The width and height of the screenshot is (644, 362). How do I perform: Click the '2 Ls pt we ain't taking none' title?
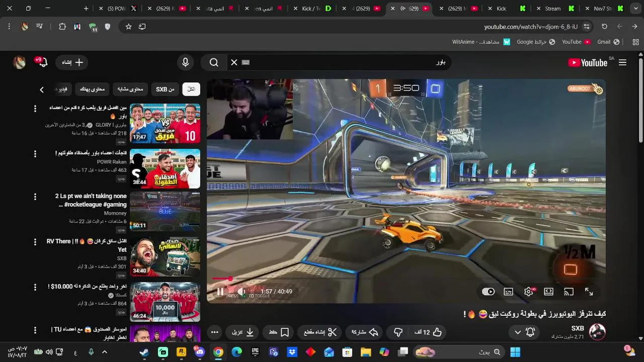(x=91, y=200)
